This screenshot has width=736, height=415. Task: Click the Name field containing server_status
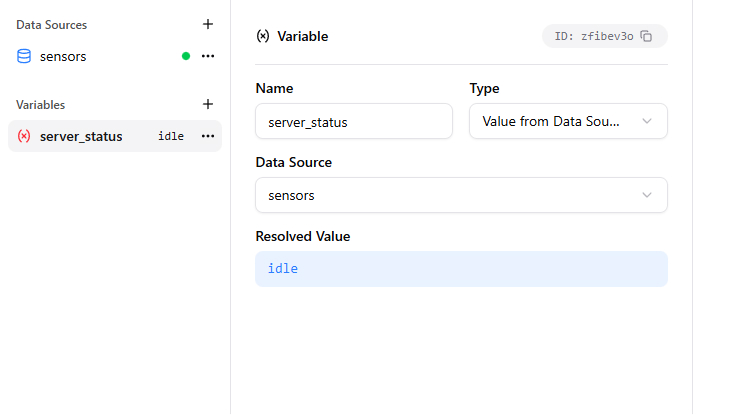tap(354, 122)
